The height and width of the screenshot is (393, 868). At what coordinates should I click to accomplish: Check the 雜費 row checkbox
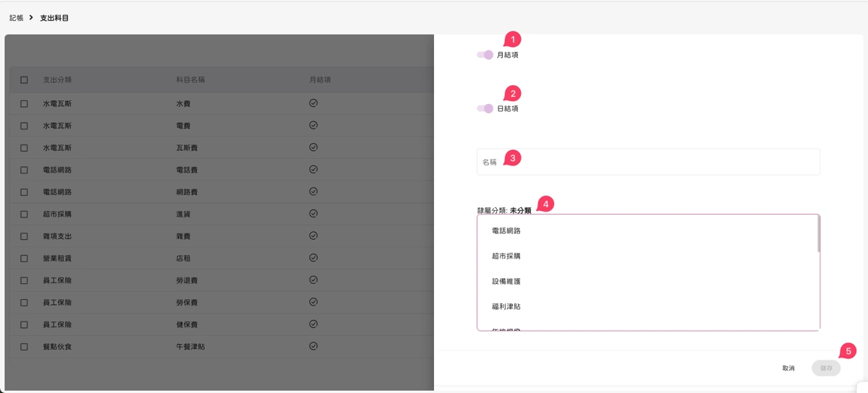click(x=24, y=236)
